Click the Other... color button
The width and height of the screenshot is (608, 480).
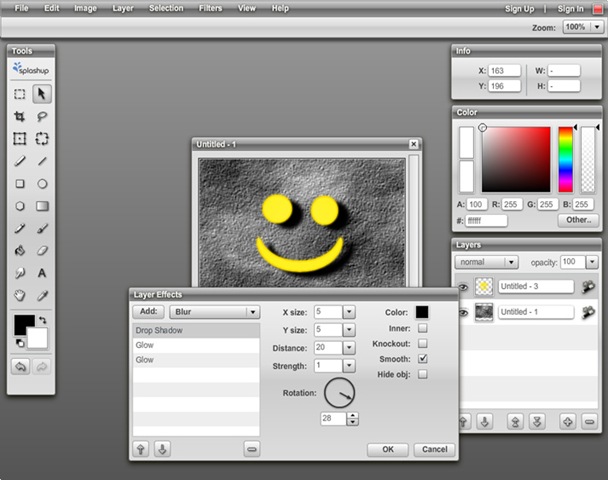click(x=578, y=219)
